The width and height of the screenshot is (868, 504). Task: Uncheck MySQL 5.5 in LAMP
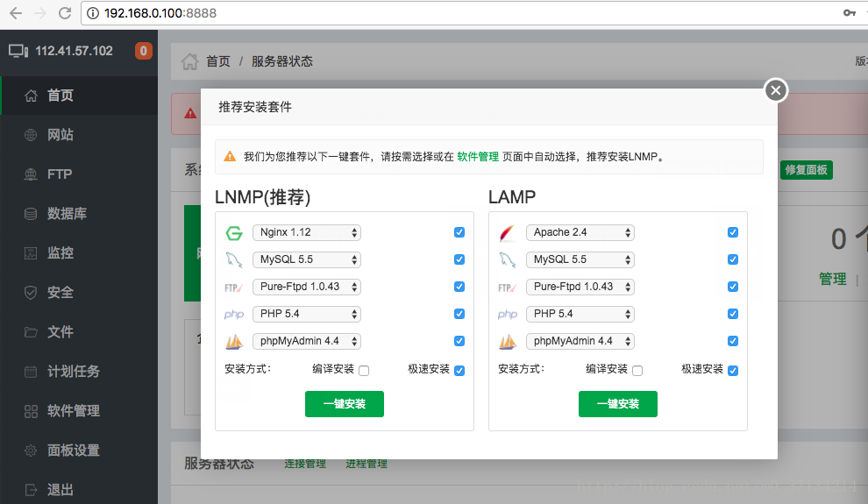coord(733,259)
